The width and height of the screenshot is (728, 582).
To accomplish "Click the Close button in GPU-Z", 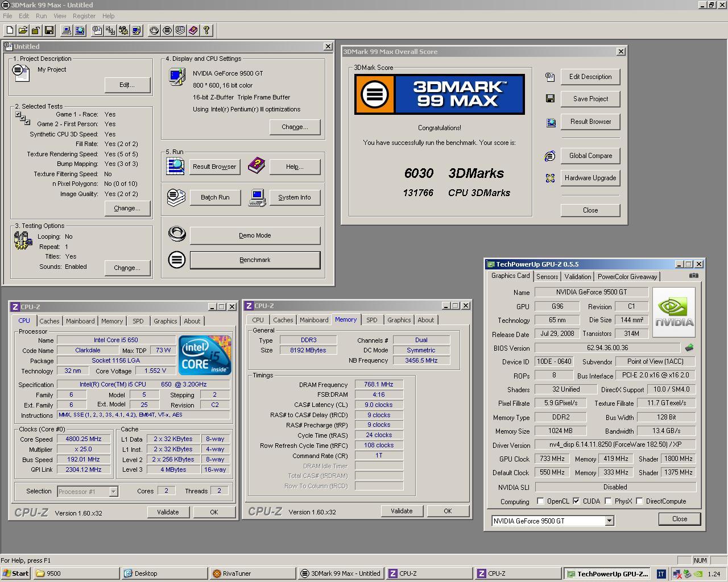I will [680, 519].
